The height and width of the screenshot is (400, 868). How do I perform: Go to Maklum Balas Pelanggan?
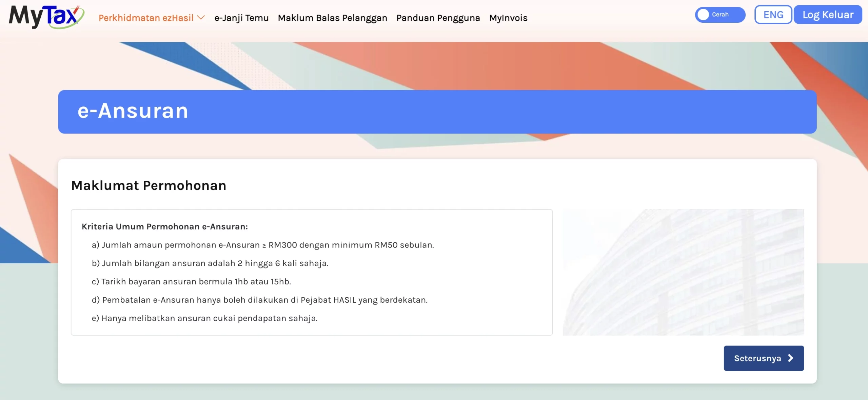point(332,18)
